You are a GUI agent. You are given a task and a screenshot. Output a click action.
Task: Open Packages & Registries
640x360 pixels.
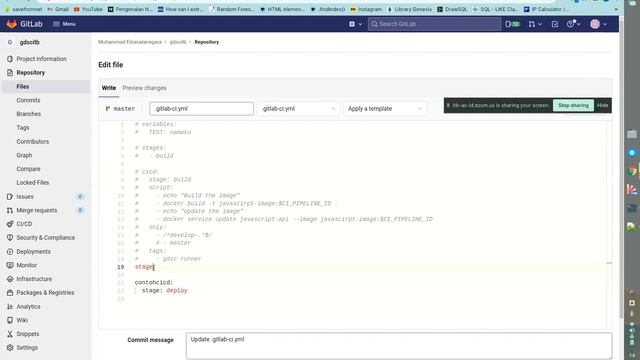coord(45,293)
